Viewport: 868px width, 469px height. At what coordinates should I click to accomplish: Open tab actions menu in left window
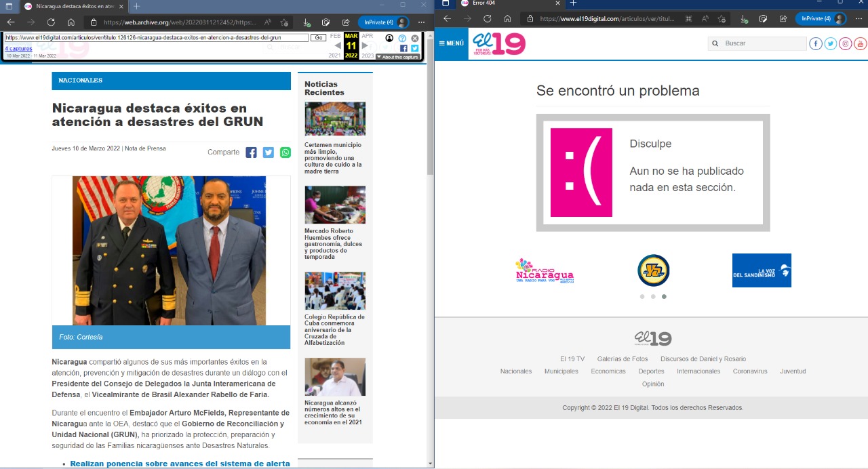point(9,6)
